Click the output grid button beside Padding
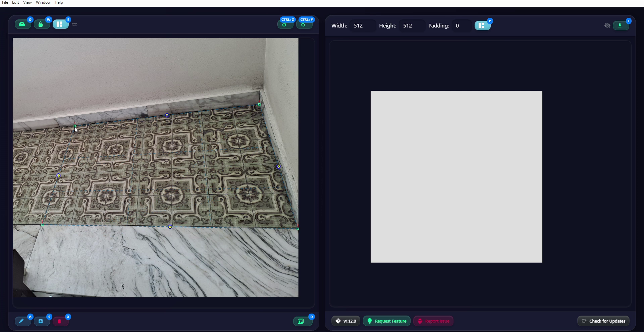The height and width of the screenshot is (332, 644). coord(482,25)
